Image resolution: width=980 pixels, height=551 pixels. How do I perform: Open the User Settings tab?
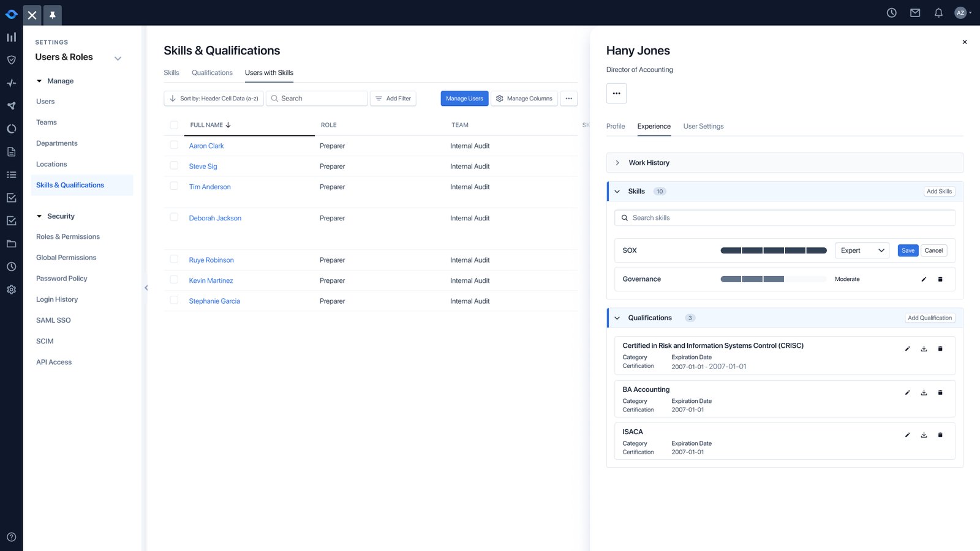703,126
